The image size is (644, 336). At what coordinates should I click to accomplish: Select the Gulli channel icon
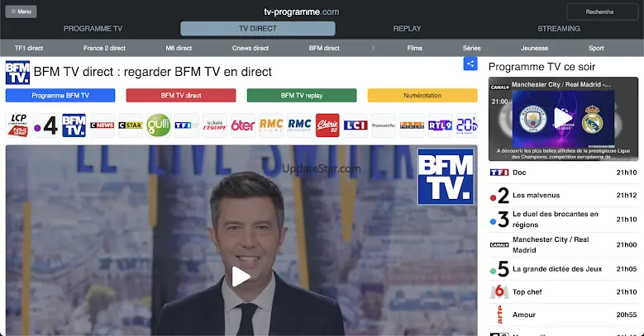pos(159,125)
